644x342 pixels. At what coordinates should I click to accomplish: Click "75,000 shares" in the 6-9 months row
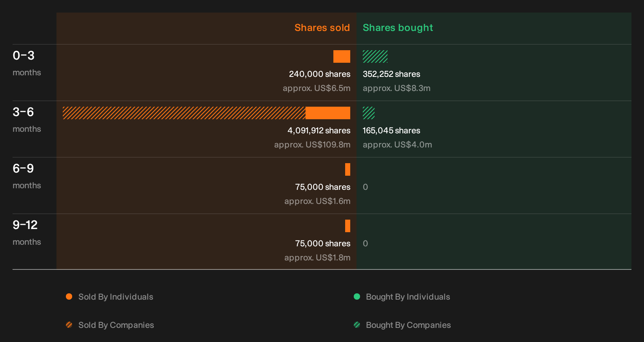[x=323, y=187]
